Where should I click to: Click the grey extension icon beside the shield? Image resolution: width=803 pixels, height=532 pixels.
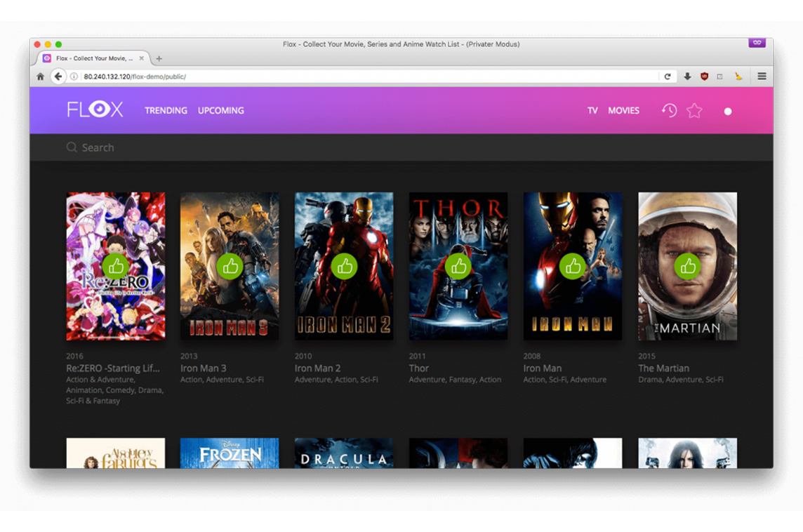(x=719, y=77)
